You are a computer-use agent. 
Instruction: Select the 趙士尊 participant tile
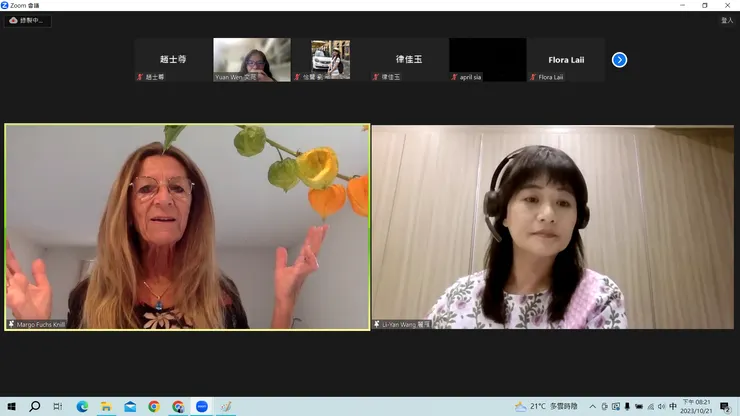click(x=173, y=60)
